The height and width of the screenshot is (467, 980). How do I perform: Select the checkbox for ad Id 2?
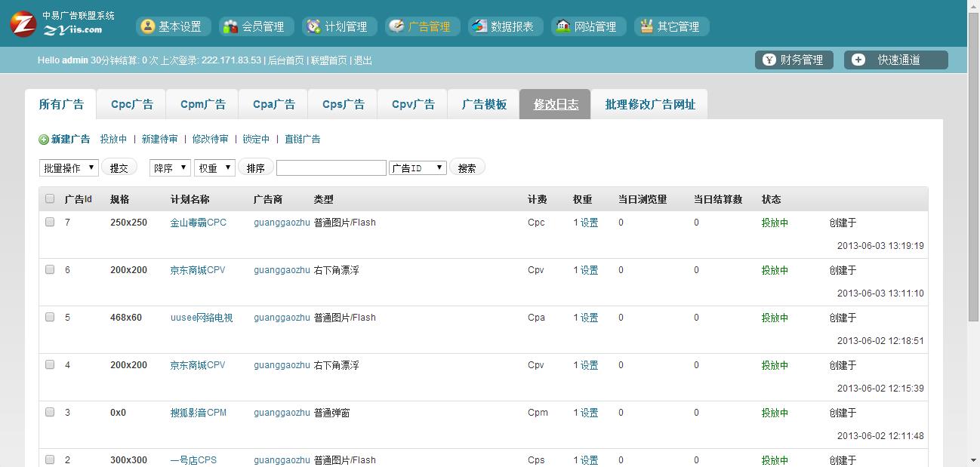(x=50, y=460)
